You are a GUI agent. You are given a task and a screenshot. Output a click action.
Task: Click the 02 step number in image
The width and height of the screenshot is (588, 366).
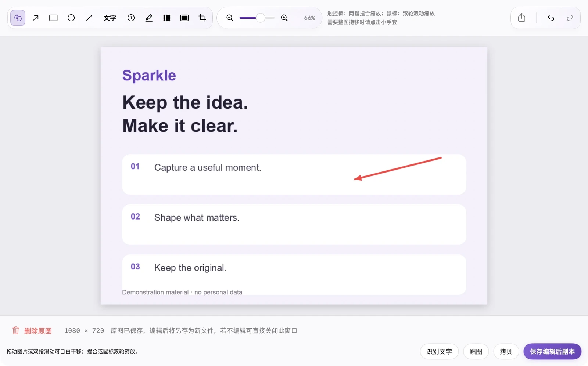pyautogui.click(x=135, y=217)
